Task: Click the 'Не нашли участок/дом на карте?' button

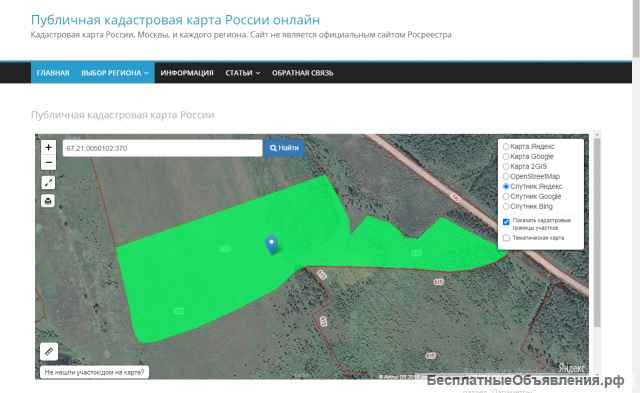Action: click(94, 372)
